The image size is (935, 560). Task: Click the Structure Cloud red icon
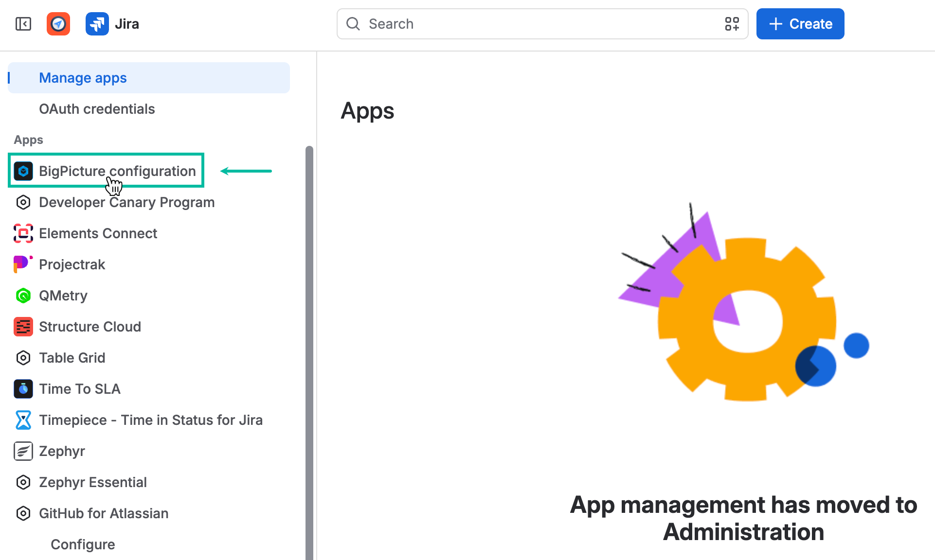(x=23, y=327)
